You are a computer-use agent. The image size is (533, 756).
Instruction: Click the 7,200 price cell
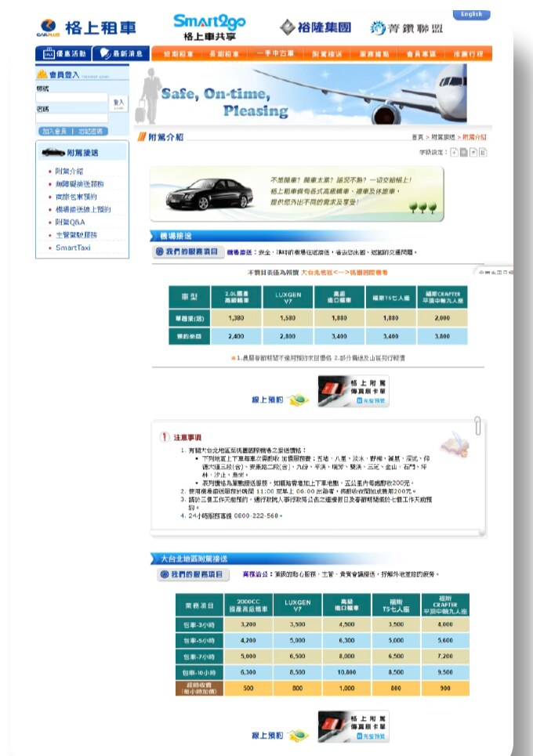coord(445,657)
